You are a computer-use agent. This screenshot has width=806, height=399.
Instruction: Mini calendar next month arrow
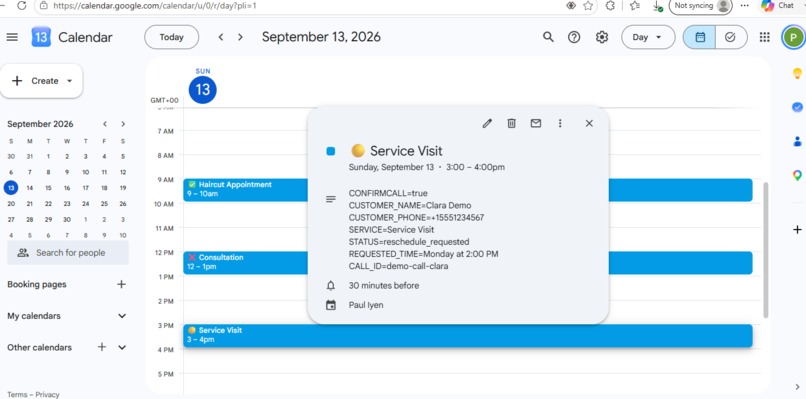[123, 124]
